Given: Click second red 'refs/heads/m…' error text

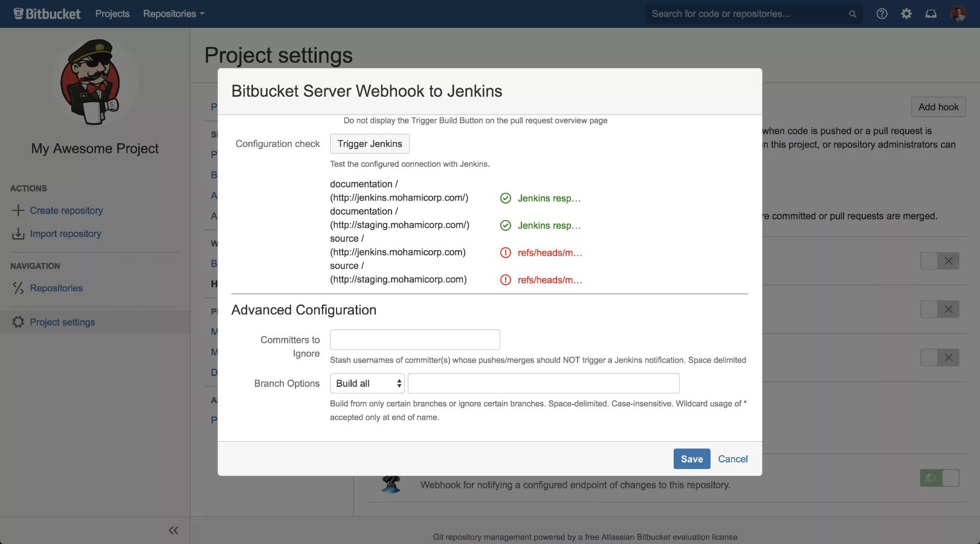Looking at the screenshot, I should (550, 280).
